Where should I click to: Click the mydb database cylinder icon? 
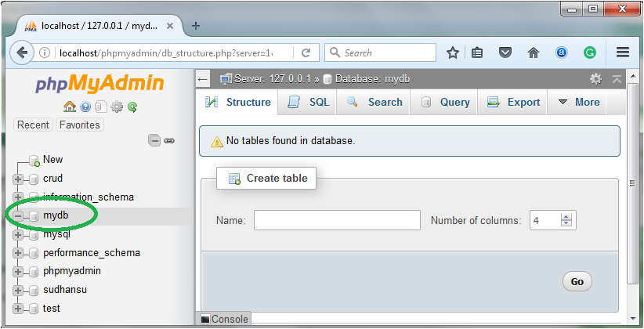pos(34,215)
